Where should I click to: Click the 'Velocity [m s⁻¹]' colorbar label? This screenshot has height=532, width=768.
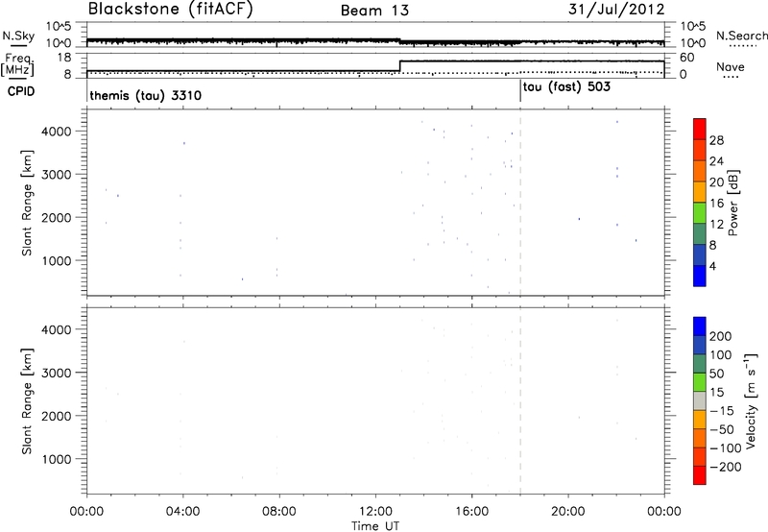click(x=751, y=400)
